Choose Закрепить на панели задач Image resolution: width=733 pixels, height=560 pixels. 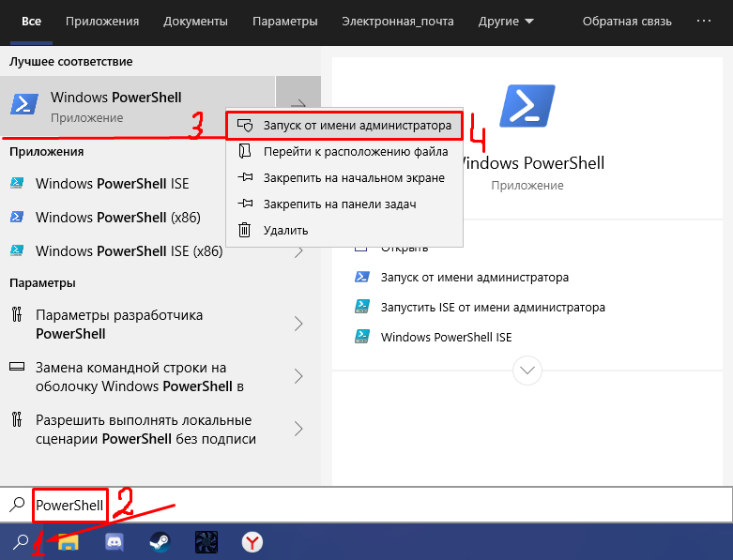pos(344,204)
